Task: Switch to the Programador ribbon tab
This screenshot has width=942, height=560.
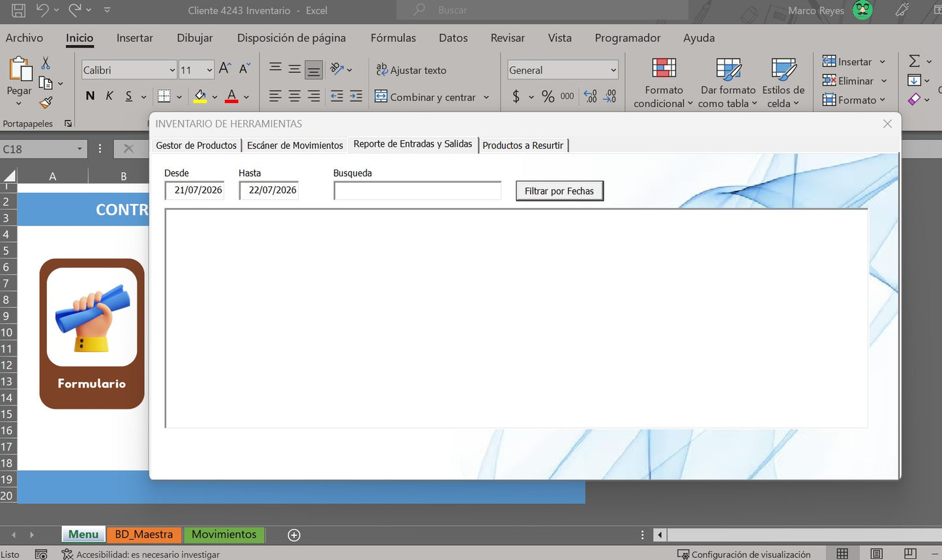Action: [x=627, y=38]
